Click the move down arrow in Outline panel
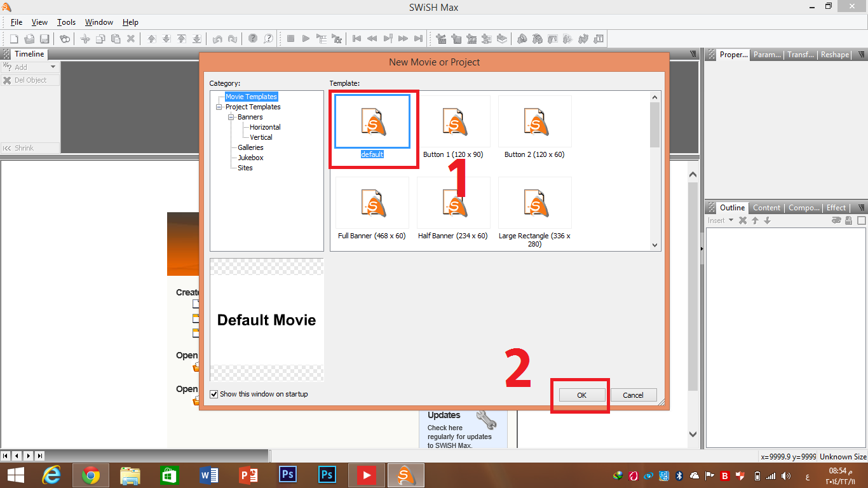868x488 pixels. click(767, 220)
